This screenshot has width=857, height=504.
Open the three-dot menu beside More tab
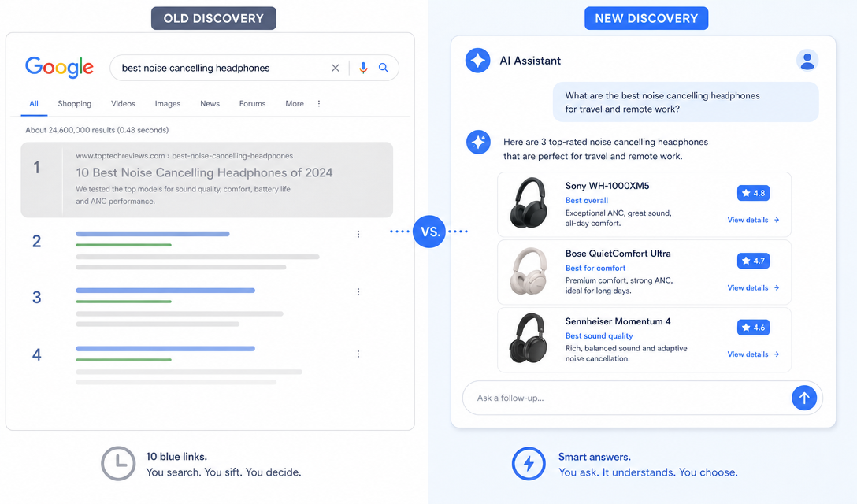(319, 103)
